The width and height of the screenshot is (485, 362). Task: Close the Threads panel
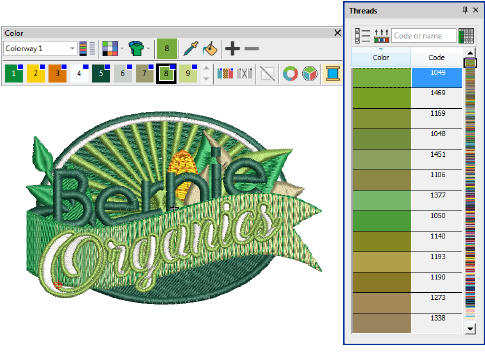coord(476,10)
